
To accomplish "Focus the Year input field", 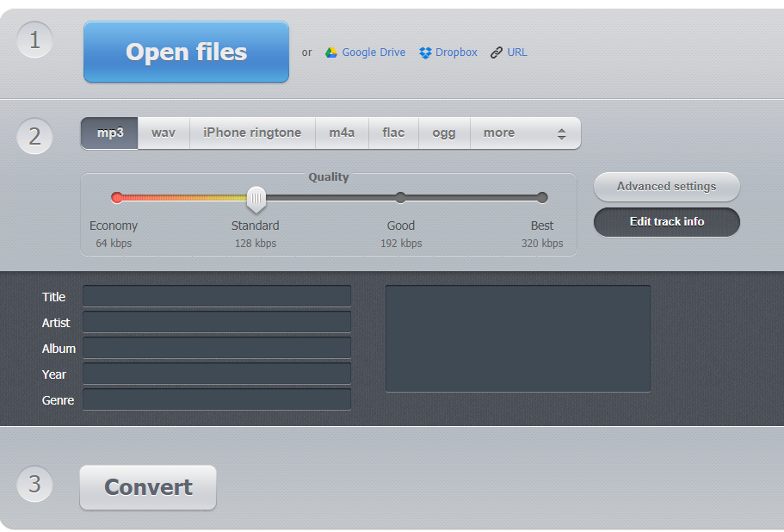I will [217, 374].
